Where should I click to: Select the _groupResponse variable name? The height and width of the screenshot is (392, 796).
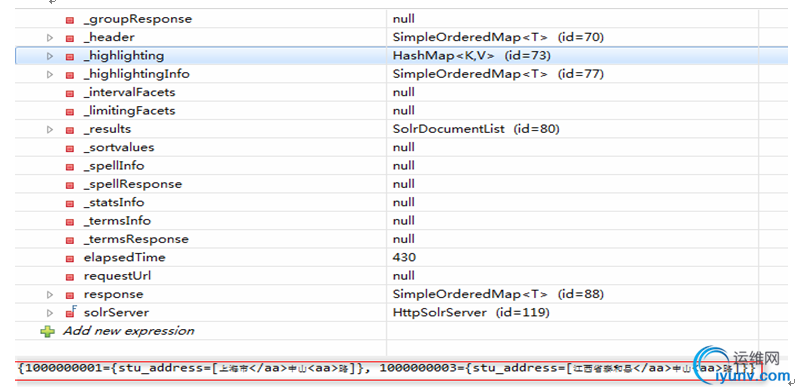tap(138, 19)
